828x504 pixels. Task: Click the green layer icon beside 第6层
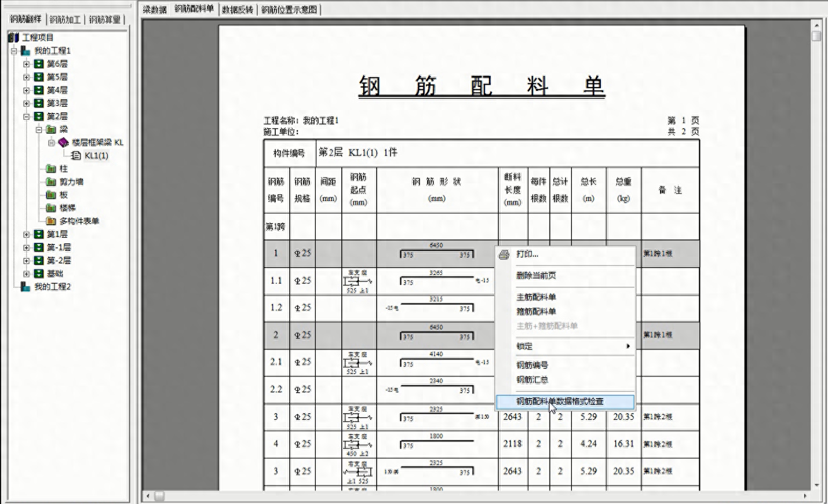(38, 64)
